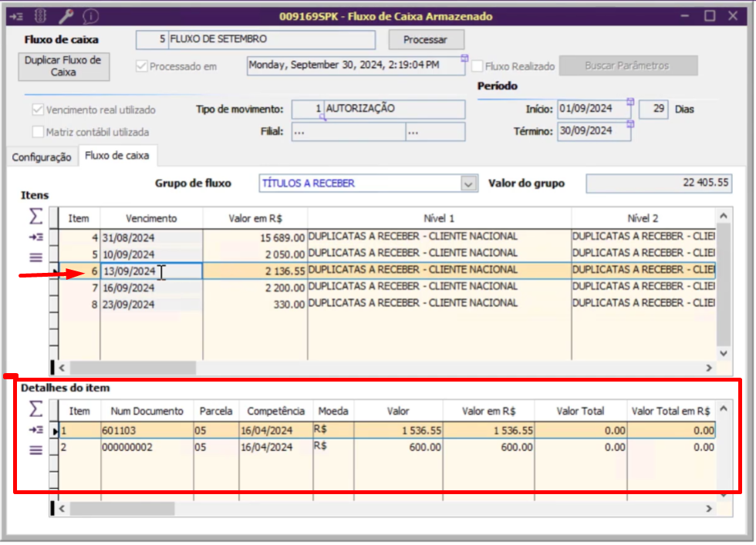Open the hamburger menu icon in Detalhes do item
Screen dimensions: 756x545
click(x=35, y=450)
